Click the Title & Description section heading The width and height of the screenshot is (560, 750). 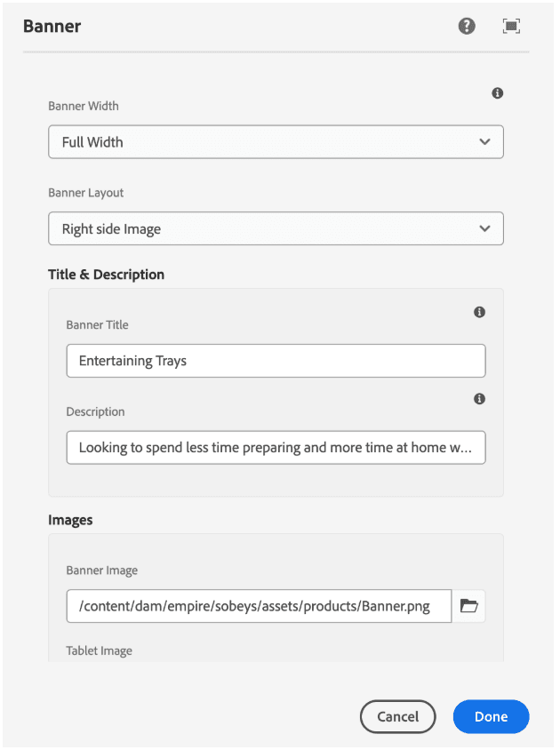click(106, 275)
